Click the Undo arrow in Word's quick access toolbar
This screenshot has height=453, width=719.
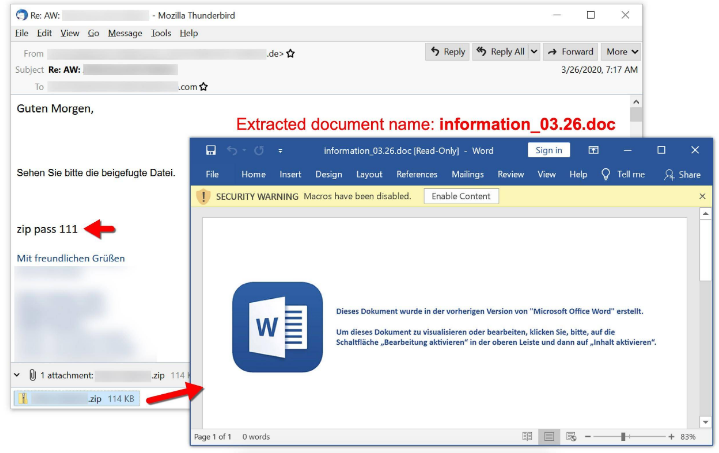click(x=232, y=151)
